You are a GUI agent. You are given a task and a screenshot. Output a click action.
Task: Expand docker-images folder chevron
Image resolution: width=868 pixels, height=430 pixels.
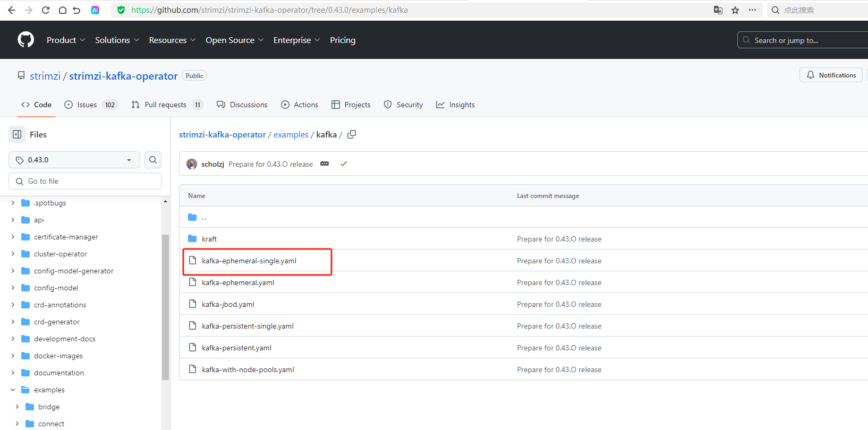(13, 356)
